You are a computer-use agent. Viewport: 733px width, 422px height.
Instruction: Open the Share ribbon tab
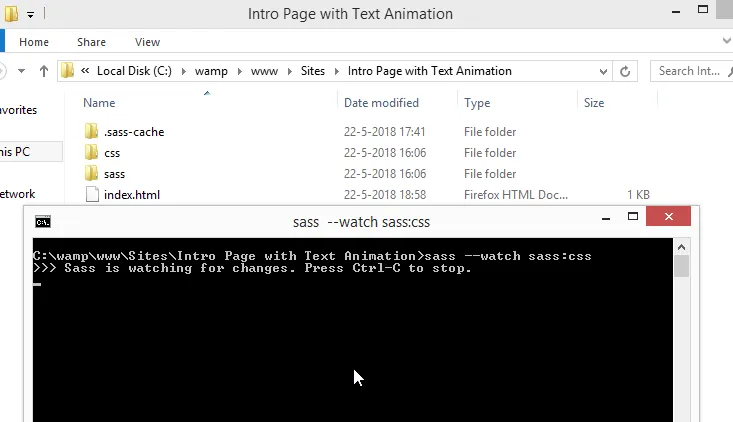point(91,42)
